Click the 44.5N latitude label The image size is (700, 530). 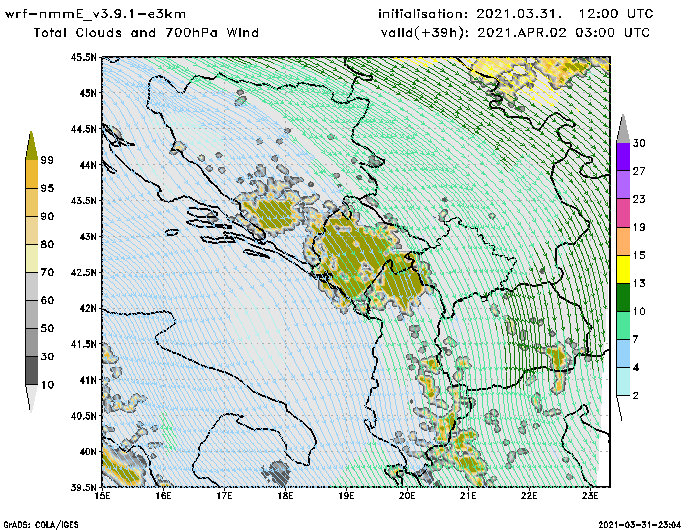coord(83,129)
